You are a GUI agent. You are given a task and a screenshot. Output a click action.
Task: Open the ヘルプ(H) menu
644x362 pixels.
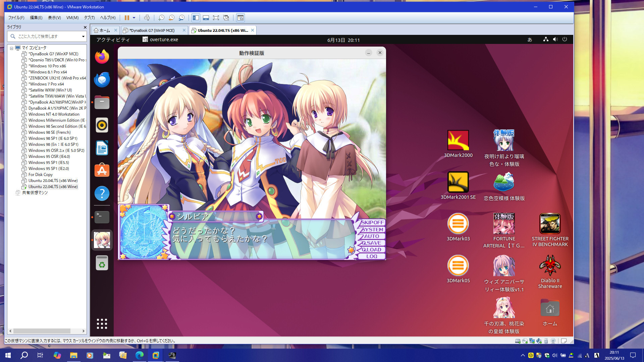click(108, 18)
